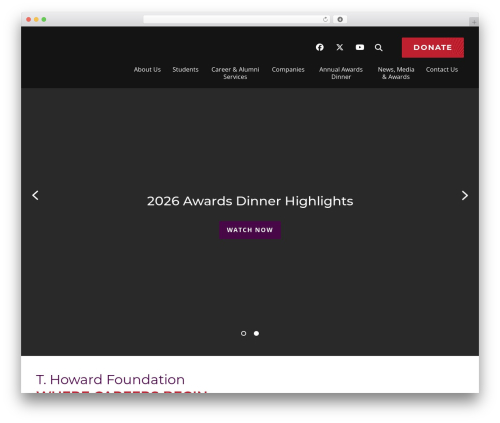Open News, Media & Awards menu
Viewport: 500px width, 423px height.
click(396, 73)
